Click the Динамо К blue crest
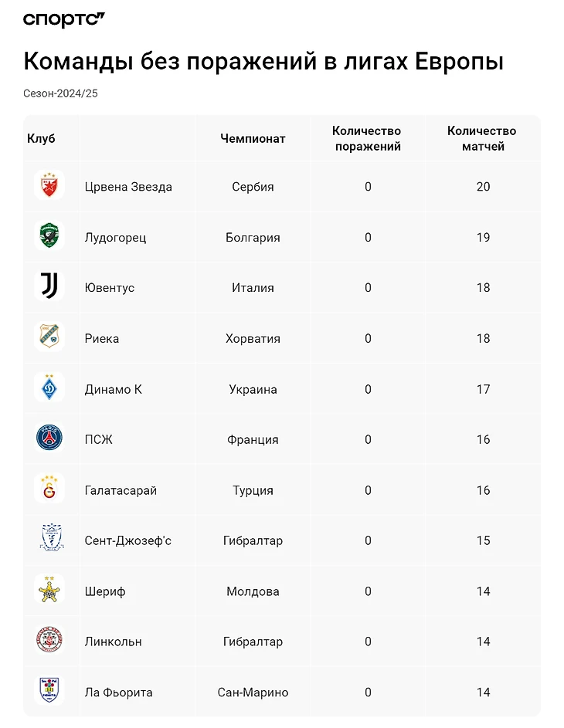 click(50, 388)
